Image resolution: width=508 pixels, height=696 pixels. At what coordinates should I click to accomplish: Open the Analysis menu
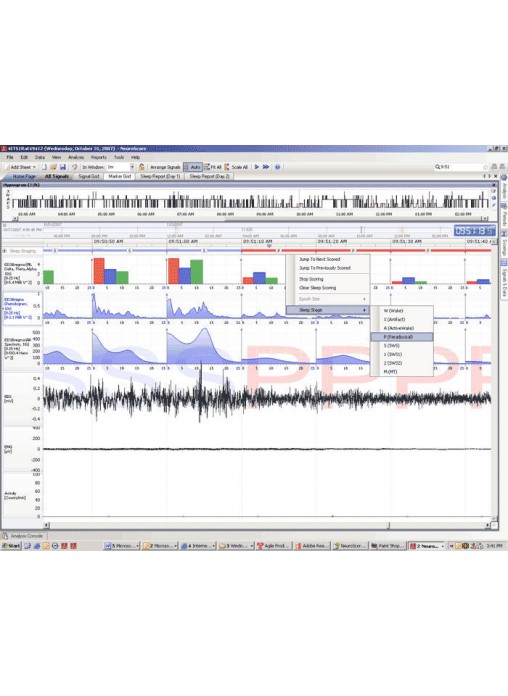[76, 157]
